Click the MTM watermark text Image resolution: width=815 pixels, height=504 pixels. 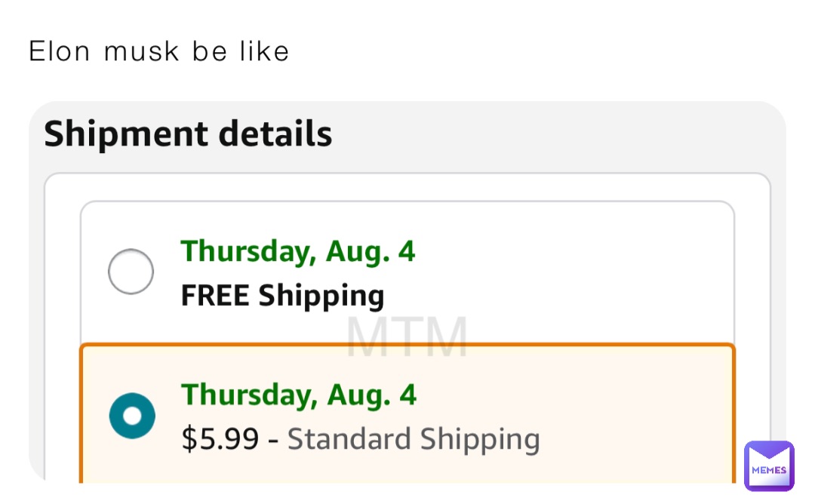click(x=407, y=337)
